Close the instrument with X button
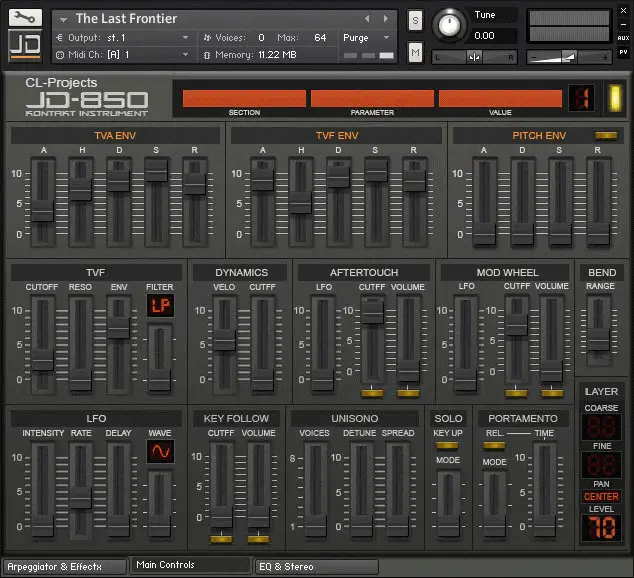 tap(623, 11)
